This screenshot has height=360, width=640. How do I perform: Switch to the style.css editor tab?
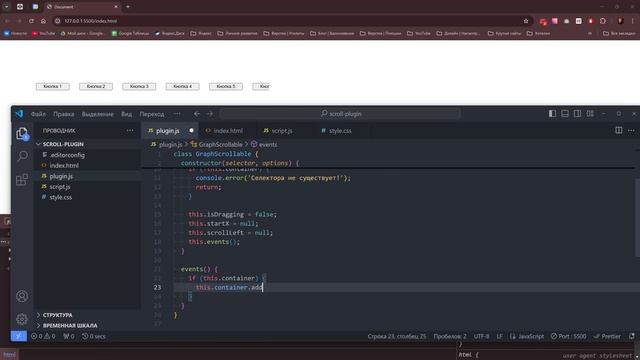pos(340,131)
